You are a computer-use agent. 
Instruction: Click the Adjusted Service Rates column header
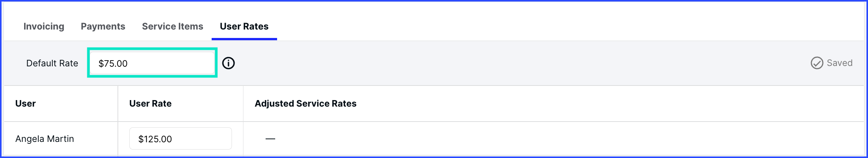pos(305,104)
